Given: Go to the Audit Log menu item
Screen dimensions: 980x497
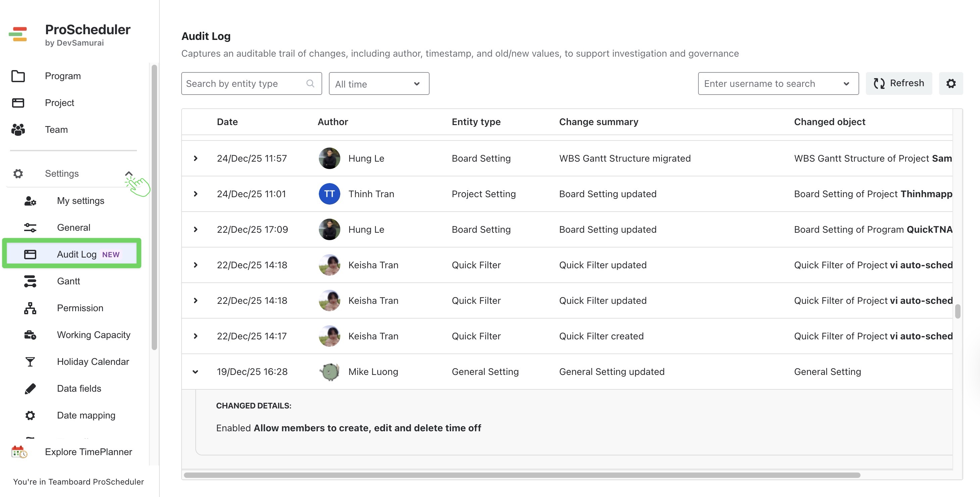Looking at the screenshot, I should (76, 254).
